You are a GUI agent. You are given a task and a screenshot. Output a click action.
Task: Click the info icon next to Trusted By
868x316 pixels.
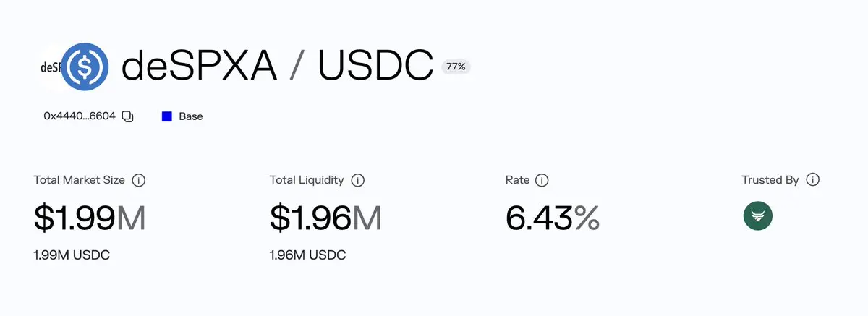pos(812,180)
